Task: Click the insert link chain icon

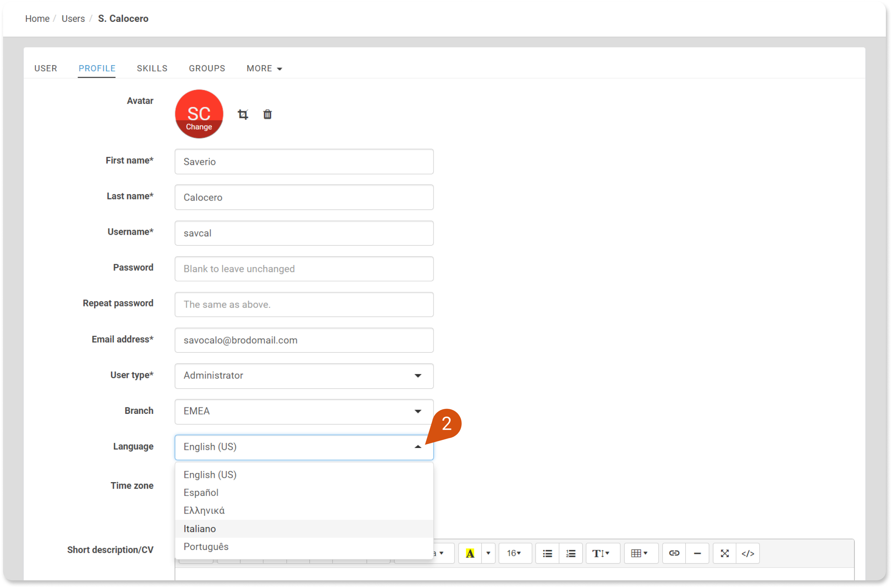Action: (674, 553)
